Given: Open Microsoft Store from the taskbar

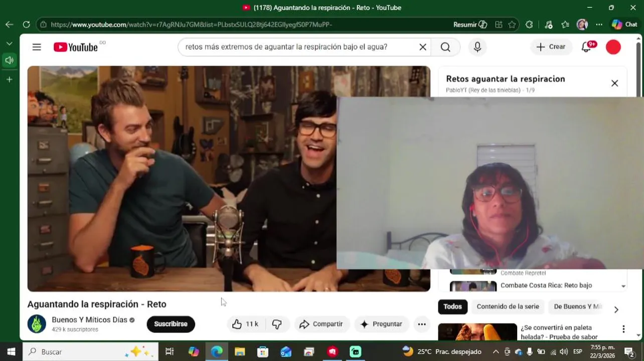Looking at the screenshot, I should tap(263, 351).
